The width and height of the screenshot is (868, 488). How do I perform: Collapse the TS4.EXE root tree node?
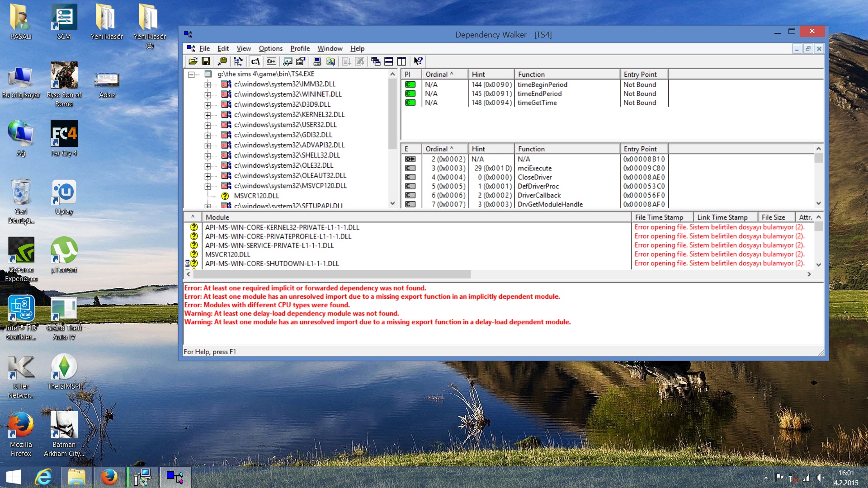pos(191,75)
